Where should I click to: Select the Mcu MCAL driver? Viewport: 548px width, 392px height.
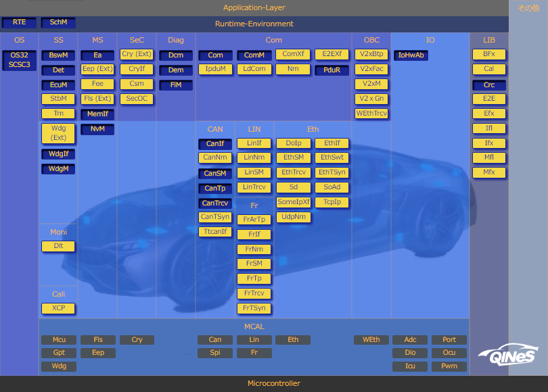point(58,340)
